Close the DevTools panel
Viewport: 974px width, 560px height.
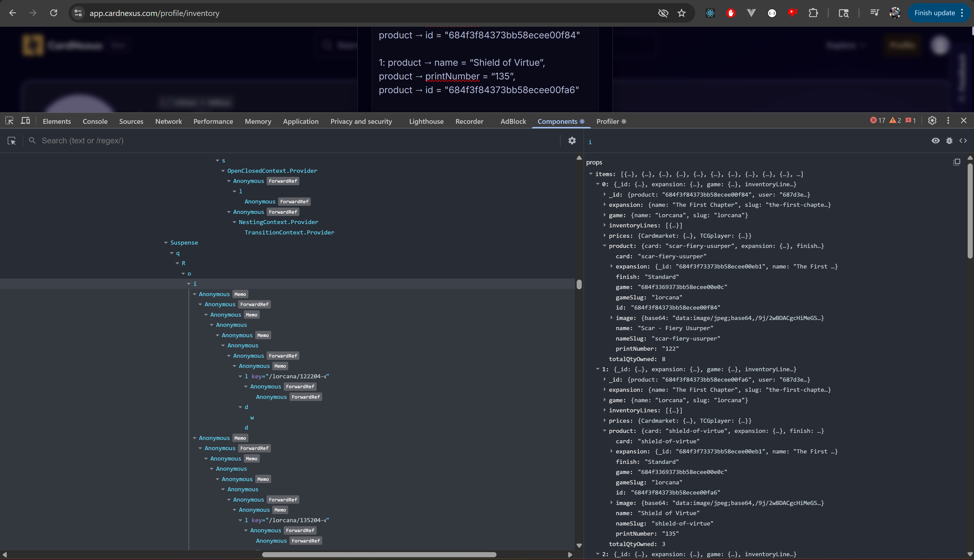click(x=964, y=121)
